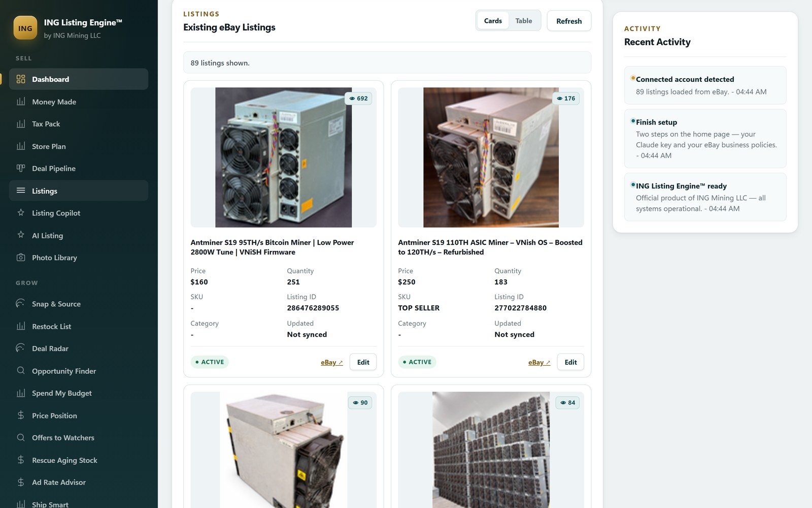Click Restock List chart icon

21,326
